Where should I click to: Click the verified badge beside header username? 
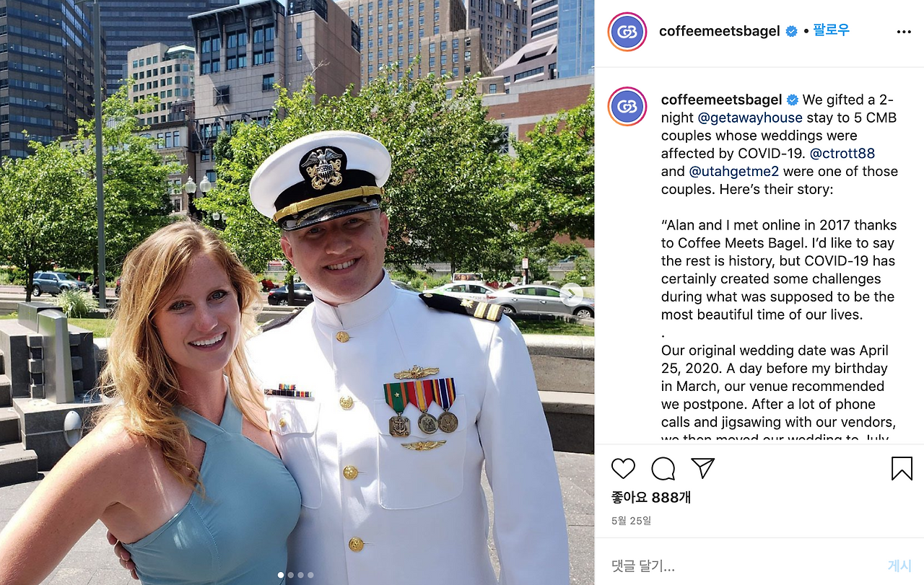coord(792,32)
